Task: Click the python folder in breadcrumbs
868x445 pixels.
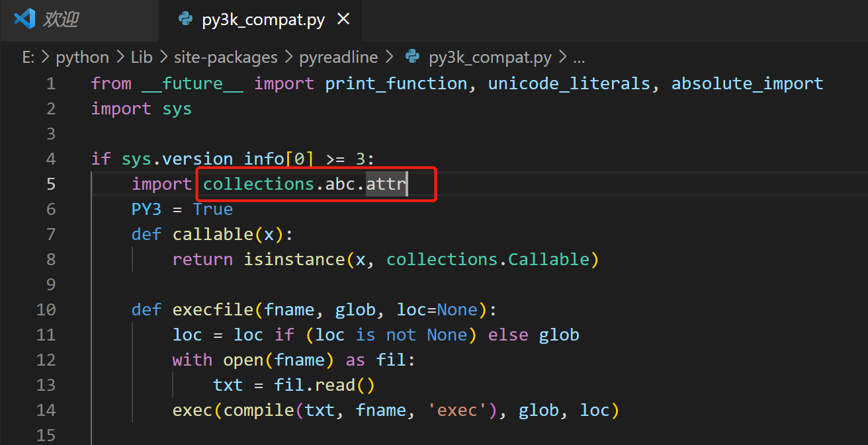Action: tap(82, 58)
